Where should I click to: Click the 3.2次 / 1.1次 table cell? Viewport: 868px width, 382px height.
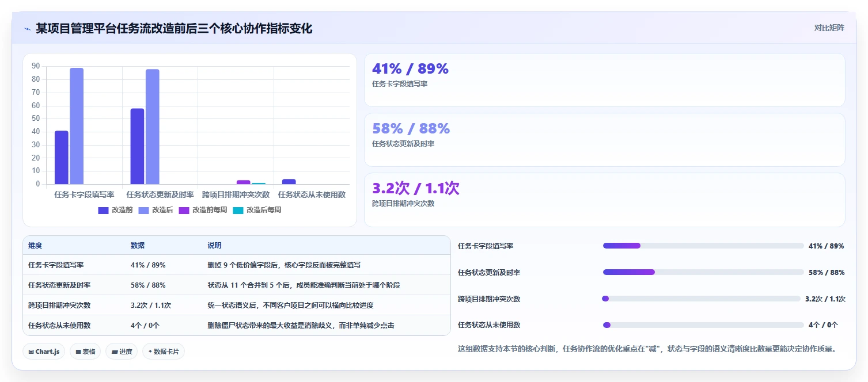[151, 305]
